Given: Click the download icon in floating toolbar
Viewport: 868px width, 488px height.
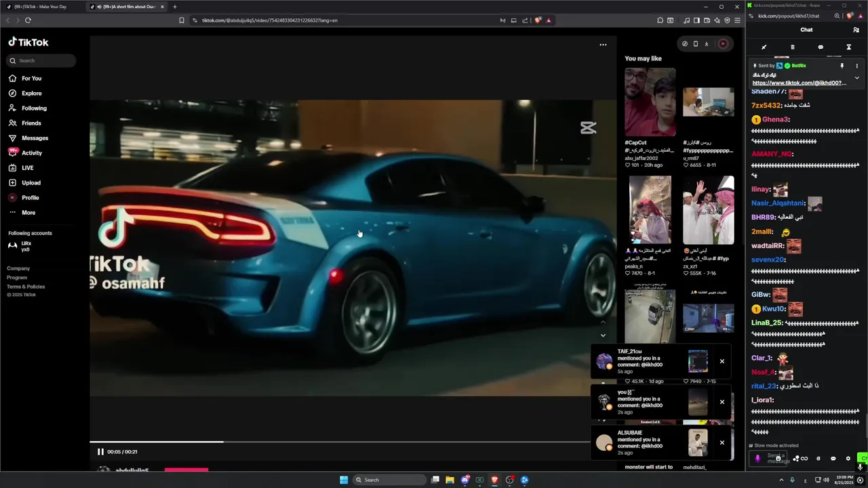Looking at the screenshot, I should (x=707, y=44).
